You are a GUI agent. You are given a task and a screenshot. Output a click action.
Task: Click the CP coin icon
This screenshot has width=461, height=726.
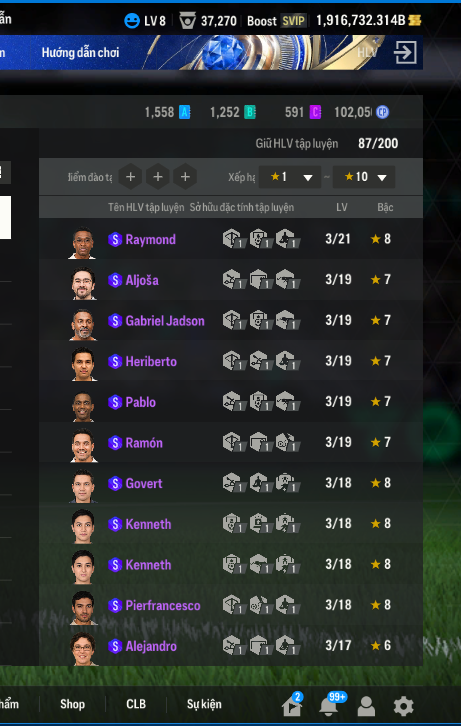pos(382,112)
